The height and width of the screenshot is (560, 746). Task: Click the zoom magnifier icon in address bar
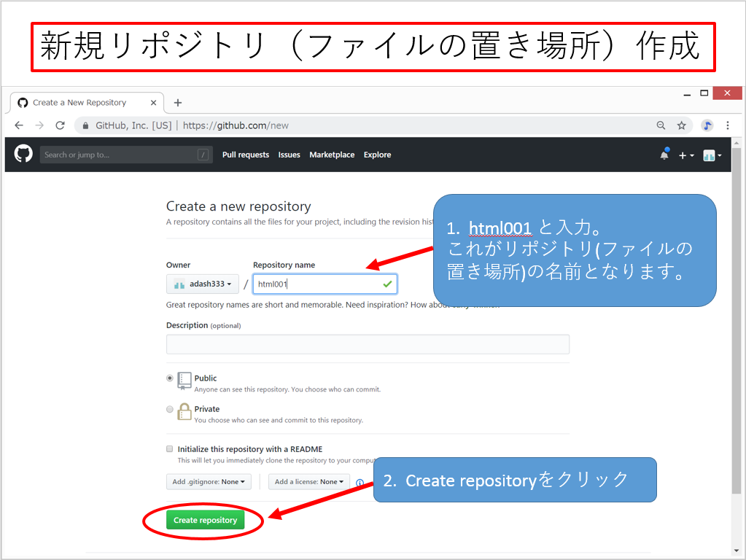click(661, 125)
